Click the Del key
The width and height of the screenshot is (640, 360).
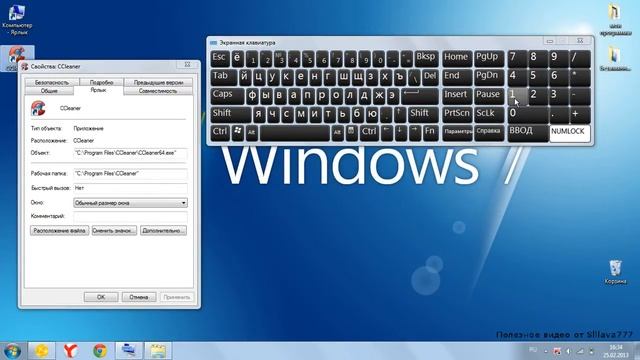(x=430, y=78)
